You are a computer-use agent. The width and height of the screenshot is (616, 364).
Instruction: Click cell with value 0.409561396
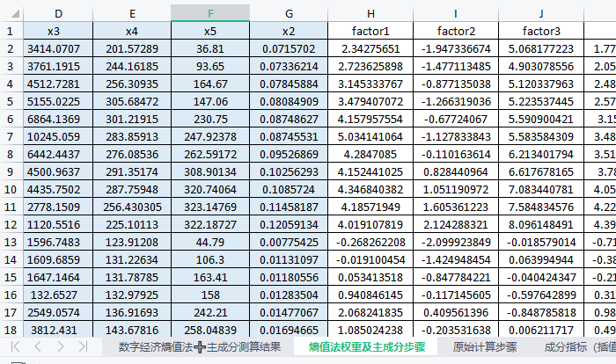[456, 312]
